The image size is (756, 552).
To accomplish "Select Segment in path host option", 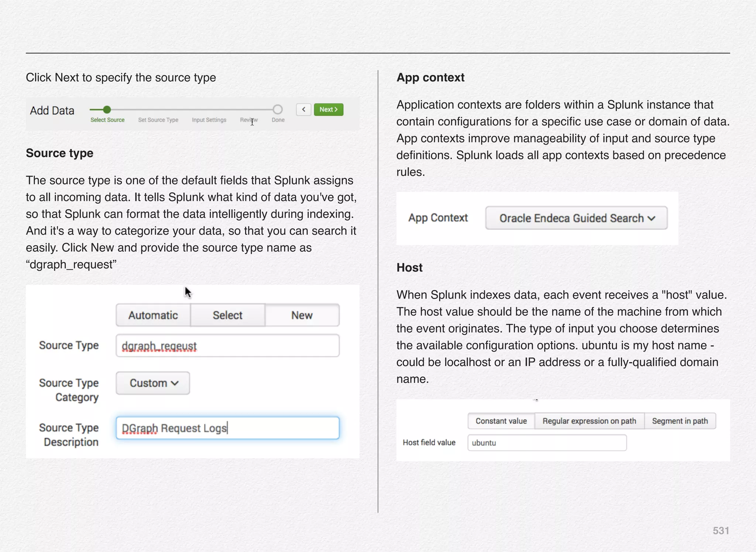I will point(680,421).
